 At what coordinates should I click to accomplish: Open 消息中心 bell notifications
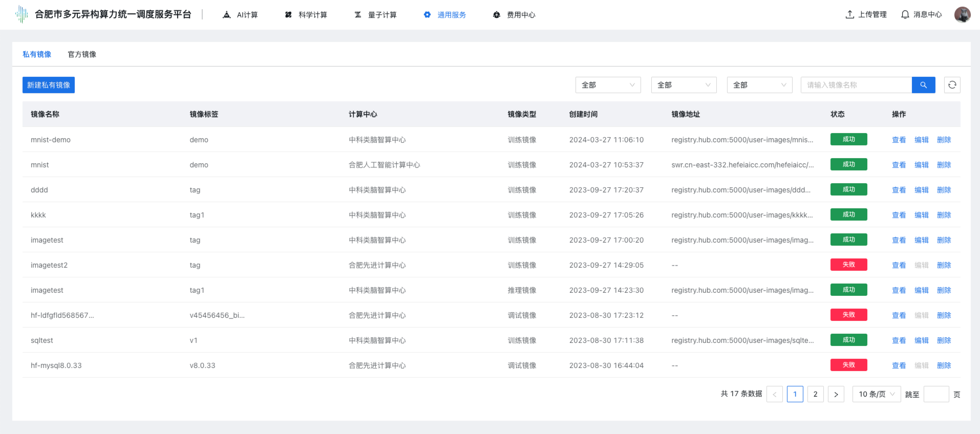(x=905, y=14)
